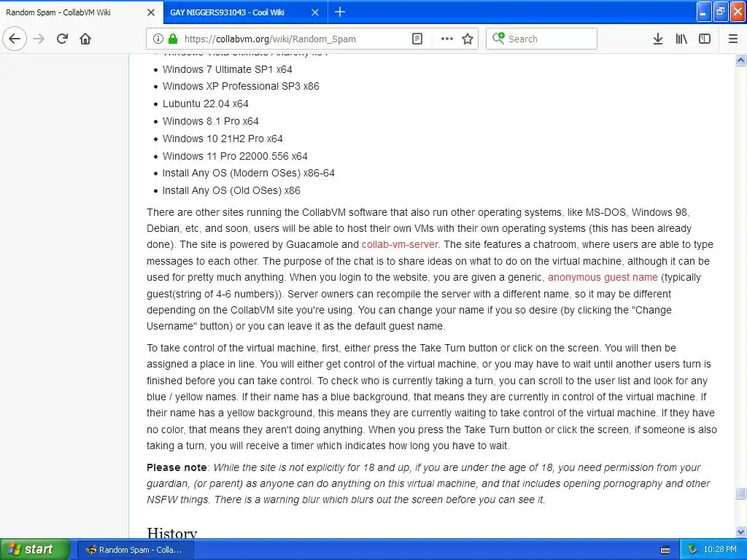The image size is (747, 560).
Task: Show site information for collabvm.org
Action: [x=158, y=39]
